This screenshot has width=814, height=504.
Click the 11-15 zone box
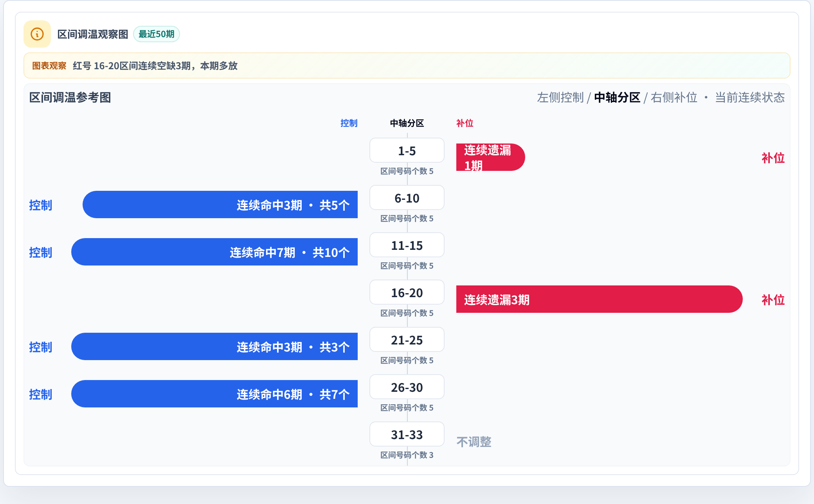(407, 245)
